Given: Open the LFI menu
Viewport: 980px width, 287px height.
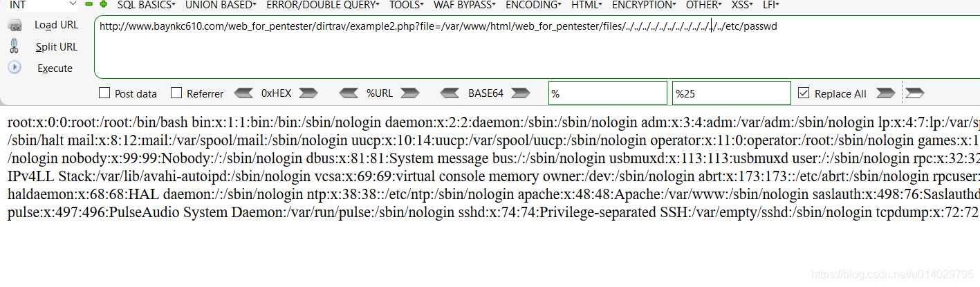Looking at the screenshot, I should (x=770, y=4).
